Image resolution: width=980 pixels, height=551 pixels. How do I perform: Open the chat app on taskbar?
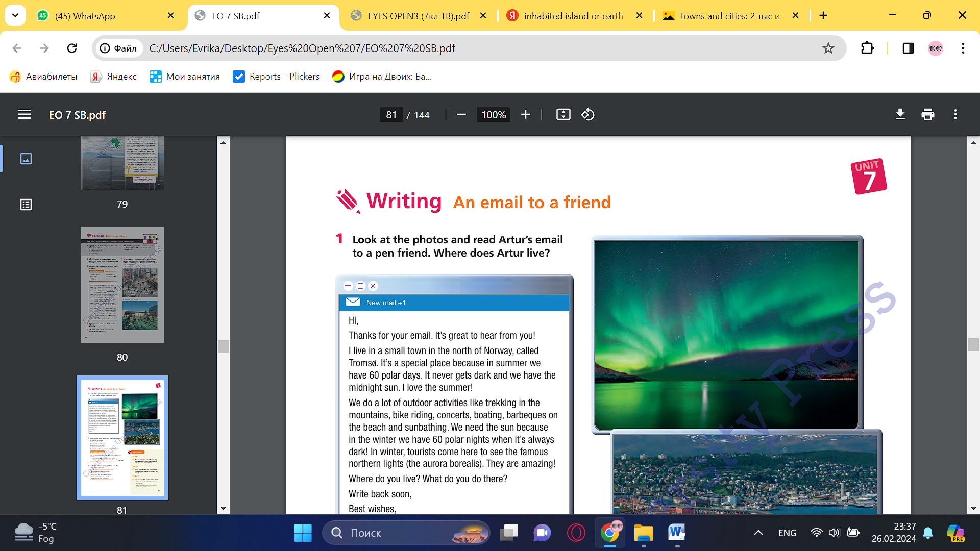(542, 533)
